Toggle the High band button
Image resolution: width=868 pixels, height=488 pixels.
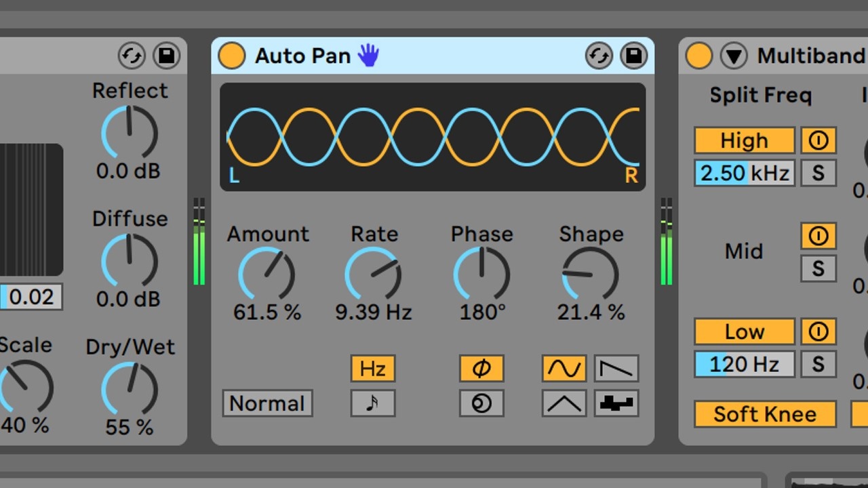(745, 140)
